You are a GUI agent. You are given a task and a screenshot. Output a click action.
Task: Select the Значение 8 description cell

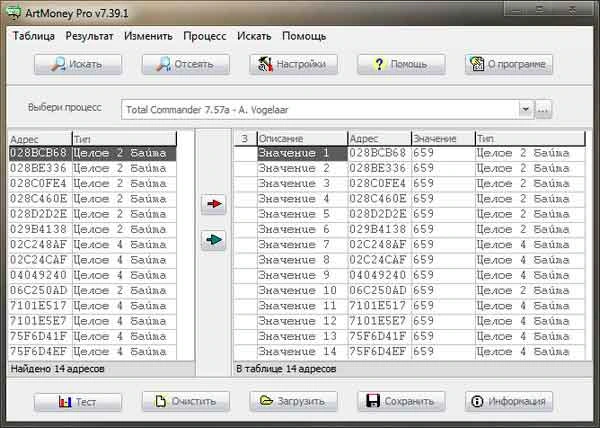tap(302, 260)
